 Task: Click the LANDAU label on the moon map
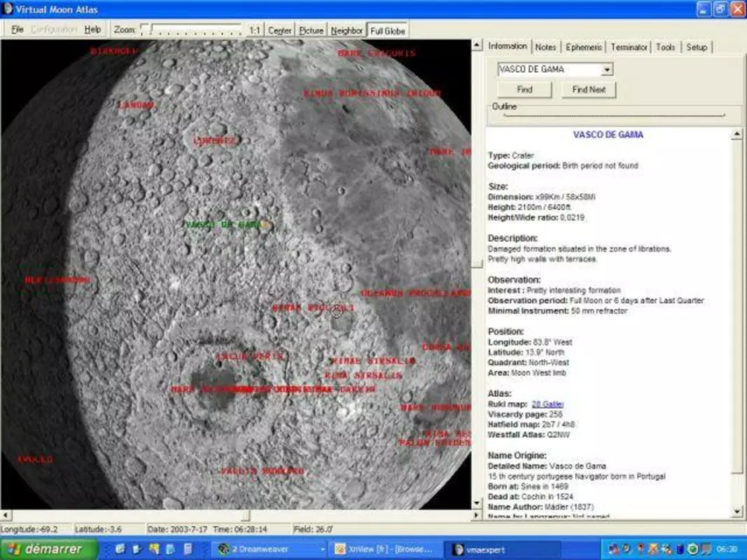coord(137,105)
